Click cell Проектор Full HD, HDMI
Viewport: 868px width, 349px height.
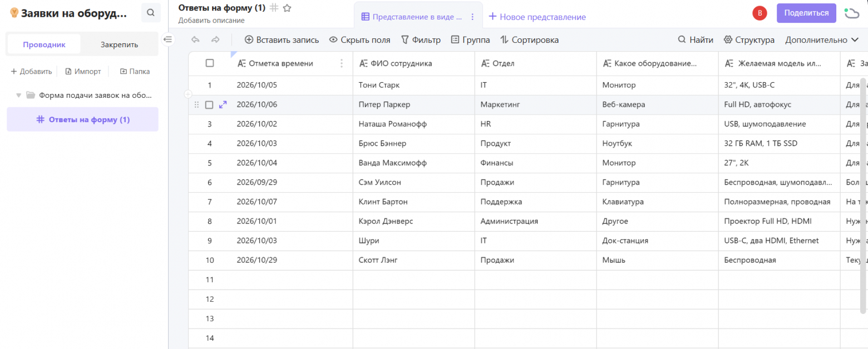[x=779, y=221]
